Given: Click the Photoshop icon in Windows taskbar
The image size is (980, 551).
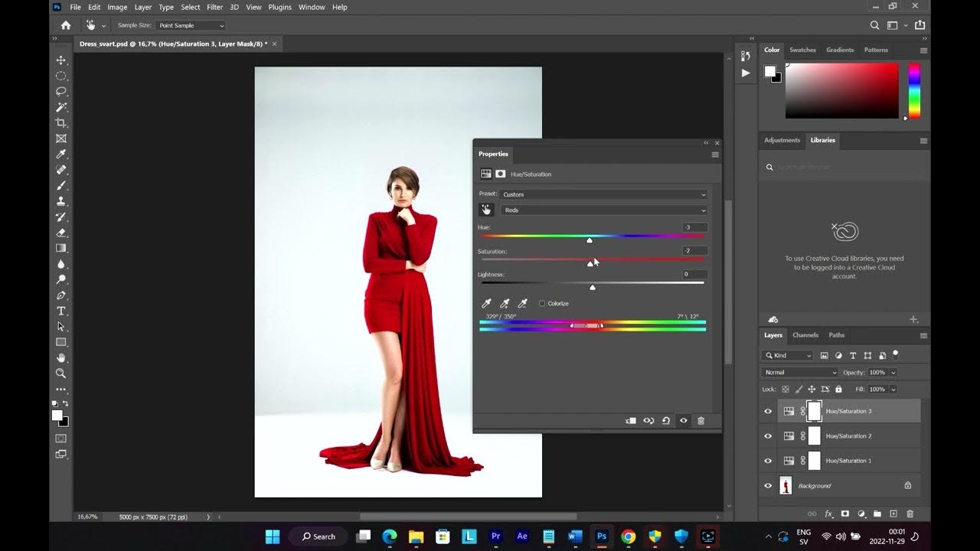Looking at the screenshot, I should (x=602, y=536).
